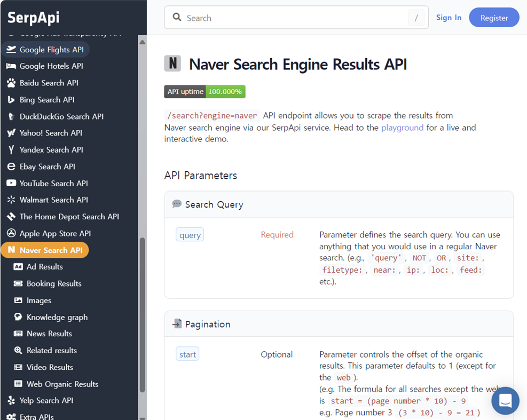Click the Yahoo logo icon
The width and height of the screenshot is (527, 420).
tap(11, 133)
